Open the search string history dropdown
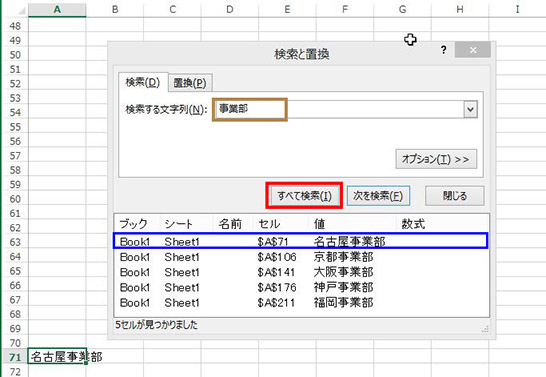The height and width of the screenshot is (377, 546). point(470,110)
